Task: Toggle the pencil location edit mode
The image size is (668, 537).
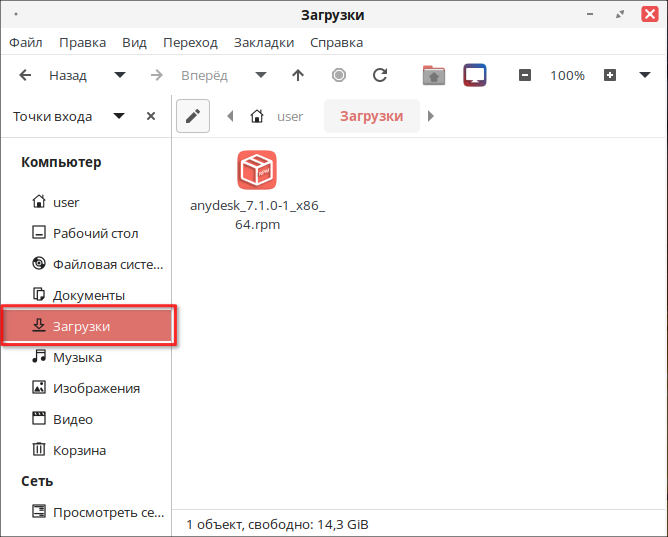Action: 193,116
